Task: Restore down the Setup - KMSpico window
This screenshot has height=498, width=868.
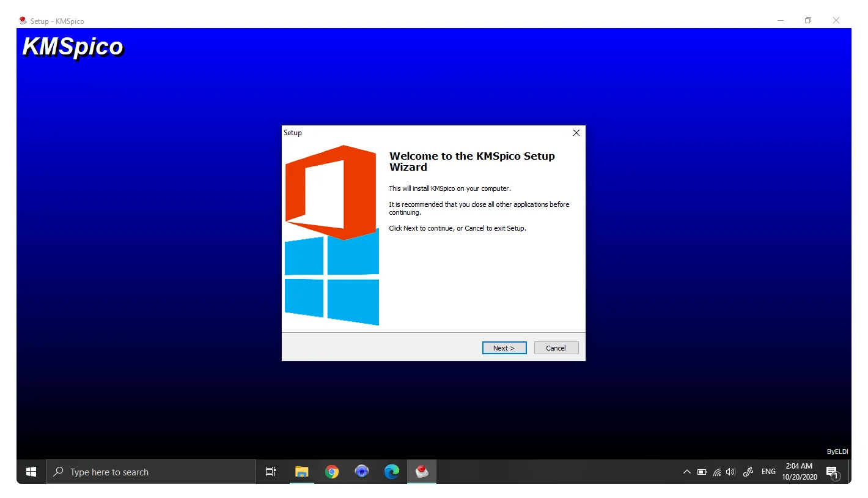Action: point(808,21)
